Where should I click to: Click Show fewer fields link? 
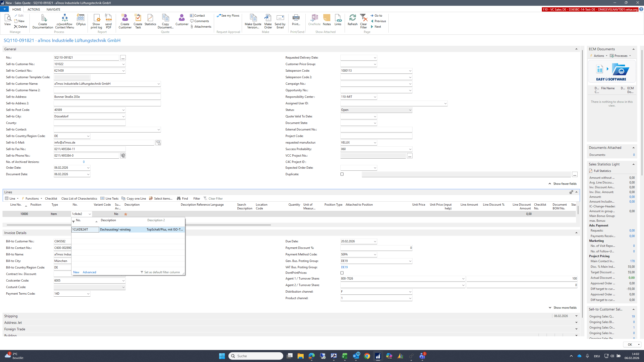562,184
